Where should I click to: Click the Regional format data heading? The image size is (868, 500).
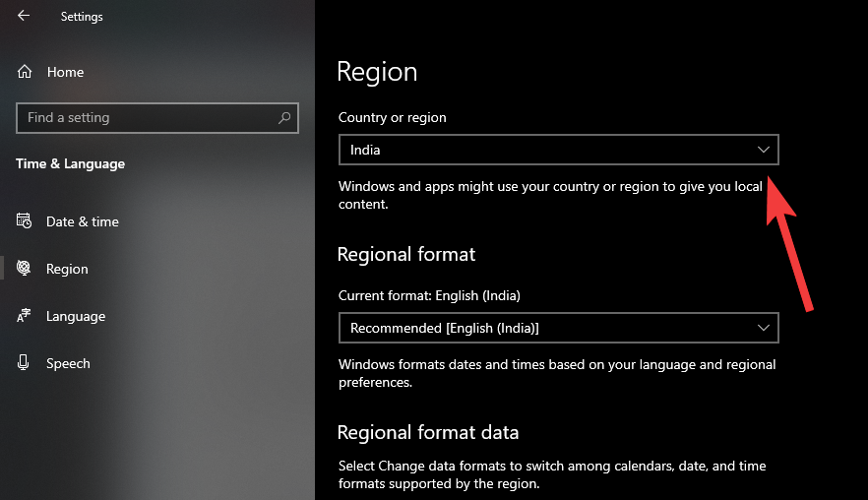coord(428,433)
